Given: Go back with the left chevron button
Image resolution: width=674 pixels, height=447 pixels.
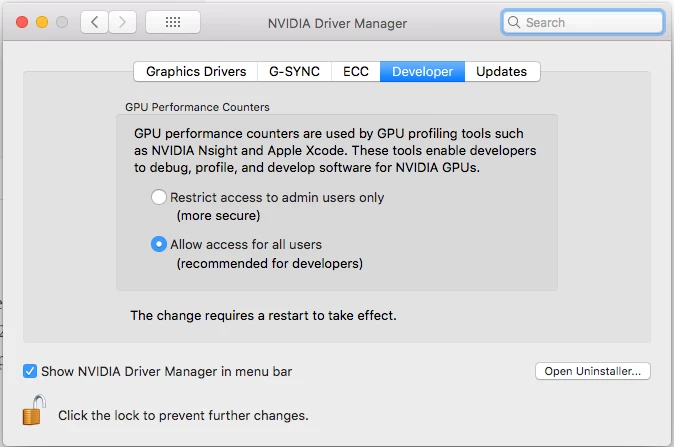Looking at the screenshot, I should (95, 22).
